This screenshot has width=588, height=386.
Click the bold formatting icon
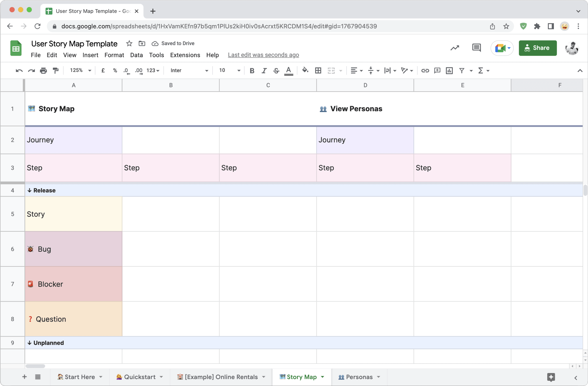pos(251,70)
